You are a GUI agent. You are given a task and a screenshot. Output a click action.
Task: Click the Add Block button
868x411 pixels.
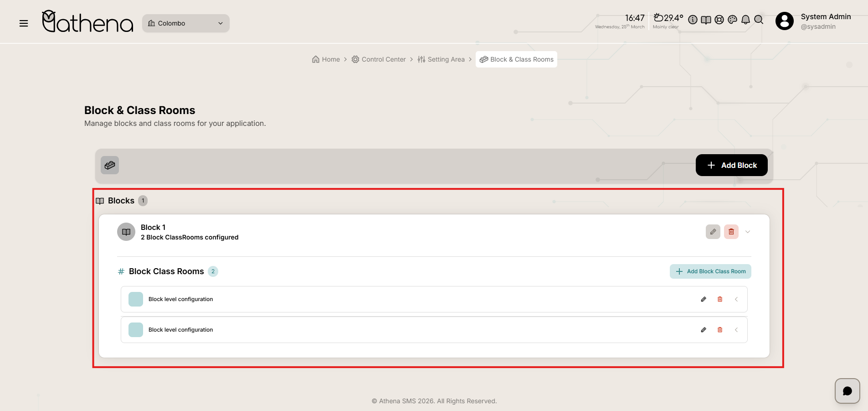tap(731, 165)
